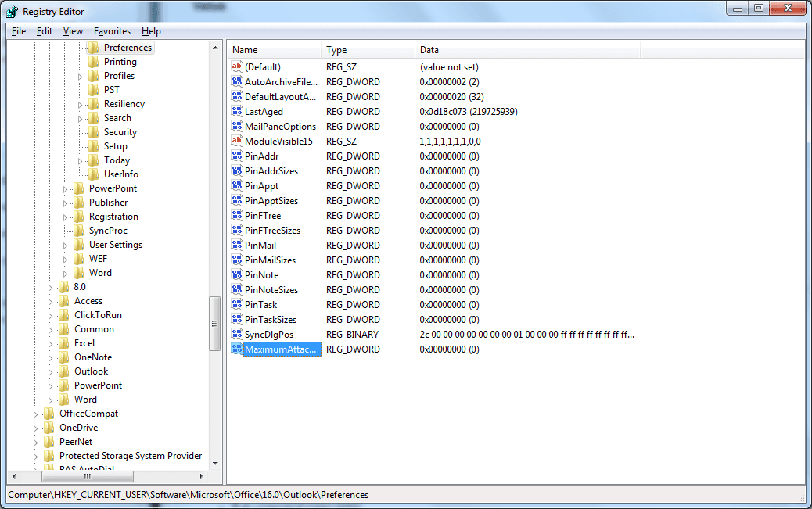Open the Edit menu
Screen dimensions: 812x509
44,31
